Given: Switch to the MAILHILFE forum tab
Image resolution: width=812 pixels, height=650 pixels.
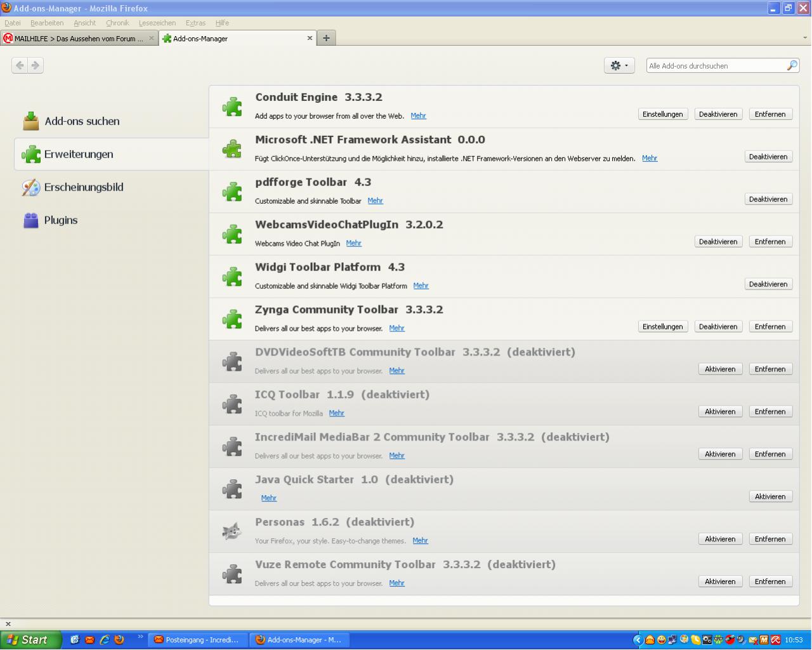Looking at the screenshot, I should (79, 38).
